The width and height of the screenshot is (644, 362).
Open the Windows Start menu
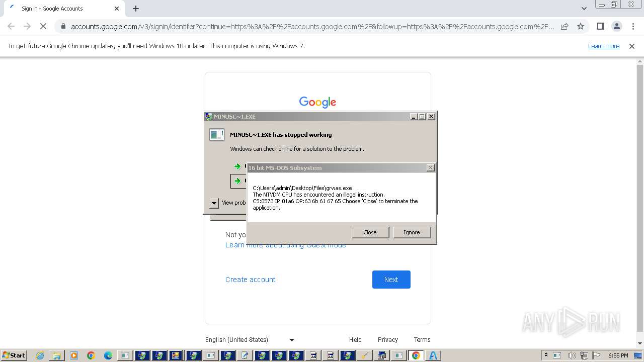(14, 355)
